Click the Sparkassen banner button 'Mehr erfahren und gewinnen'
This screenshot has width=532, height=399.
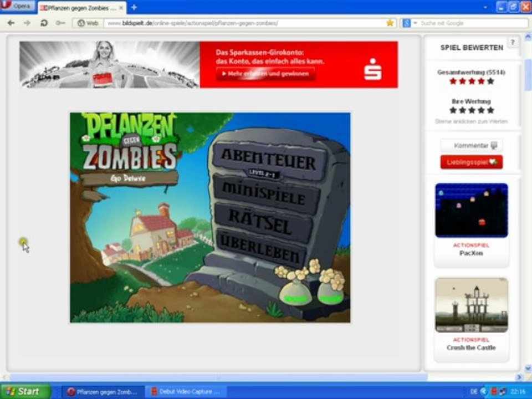point(265,74)
